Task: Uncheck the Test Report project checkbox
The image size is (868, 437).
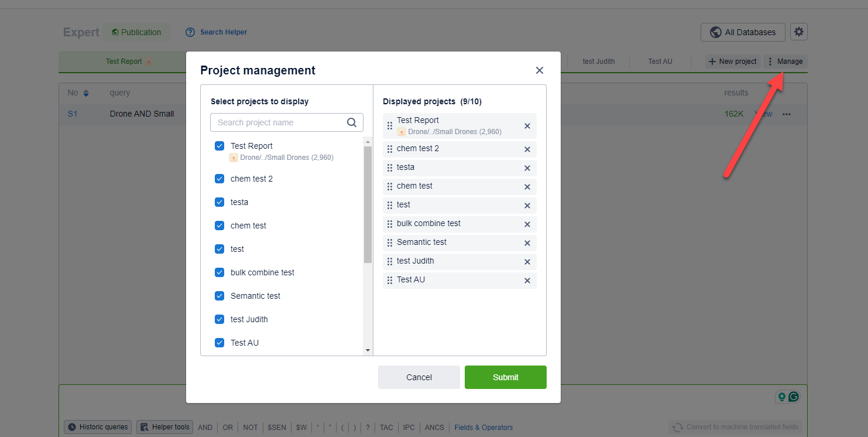Action: tap(219, 146)
